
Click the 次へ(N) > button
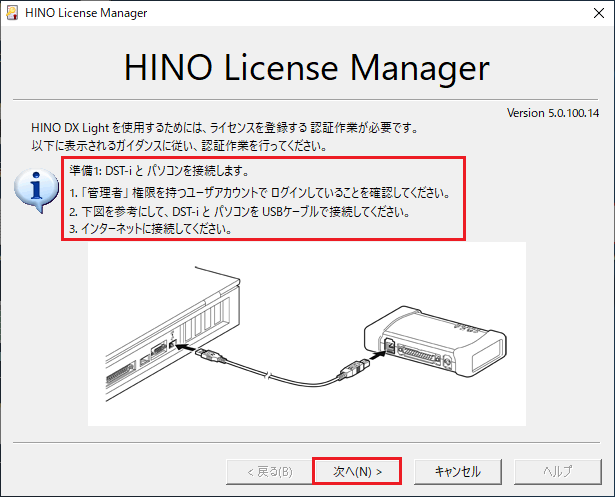(357, 471)
